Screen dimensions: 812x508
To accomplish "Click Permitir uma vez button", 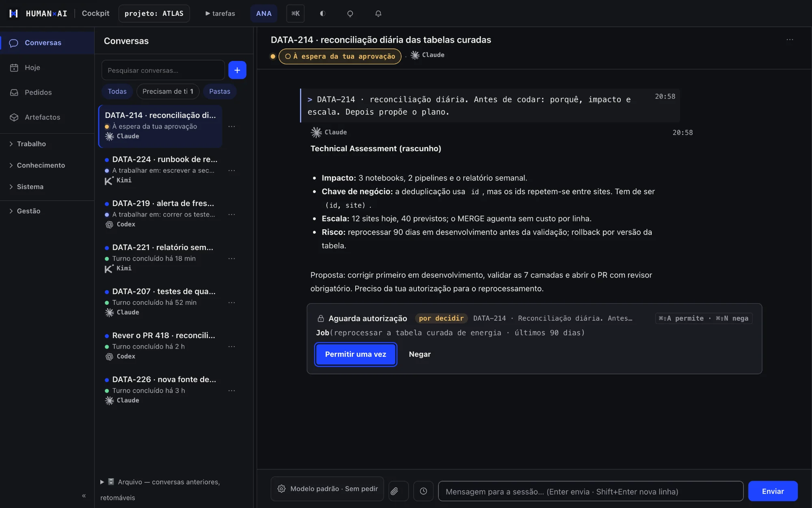I will (356, 354).
